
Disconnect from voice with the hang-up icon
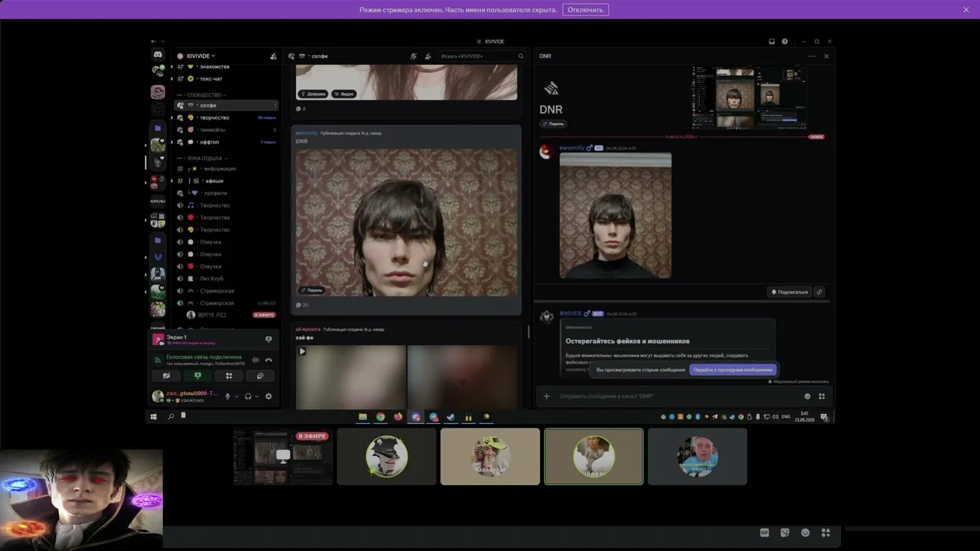(x=269, y=360)
